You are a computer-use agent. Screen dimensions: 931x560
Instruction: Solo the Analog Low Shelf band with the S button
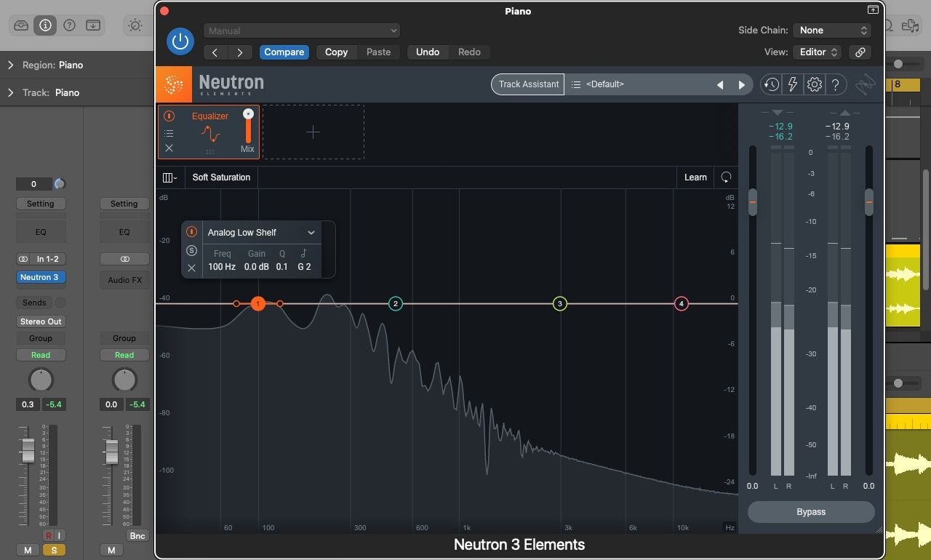(191, 250)
